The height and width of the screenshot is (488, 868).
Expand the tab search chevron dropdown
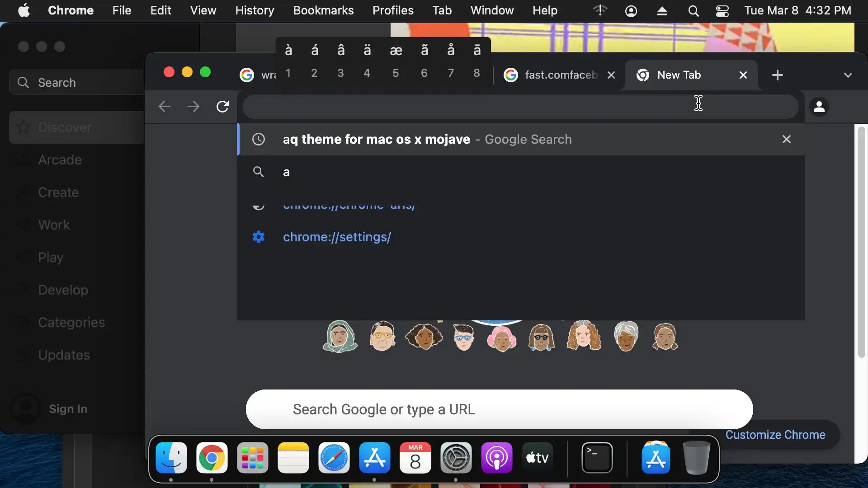848,75
